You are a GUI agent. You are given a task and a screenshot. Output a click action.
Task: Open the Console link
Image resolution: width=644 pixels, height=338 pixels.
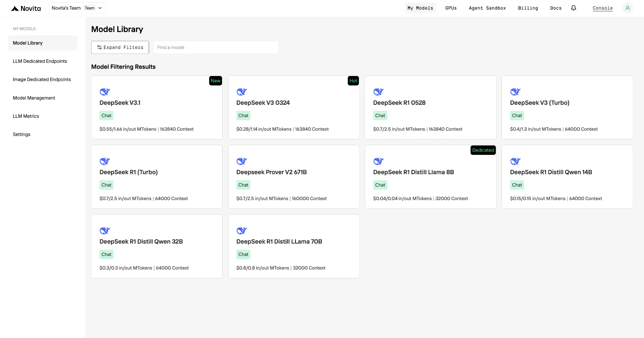point(602,8)
